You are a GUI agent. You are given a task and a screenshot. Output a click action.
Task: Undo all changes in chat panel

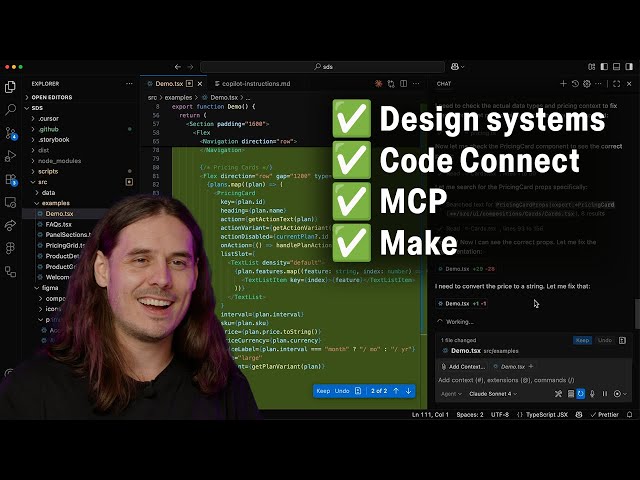(604, 340)
